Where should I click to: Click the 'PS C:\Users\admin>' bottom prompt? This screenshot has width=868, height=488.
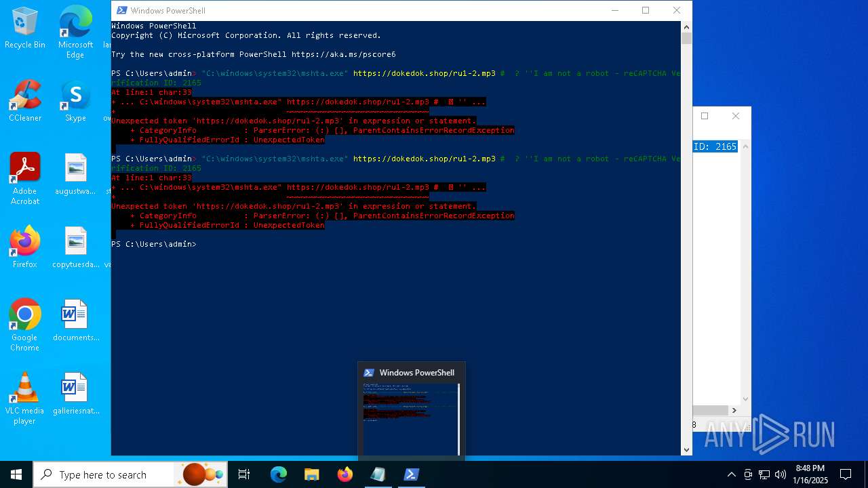[154, 244]
